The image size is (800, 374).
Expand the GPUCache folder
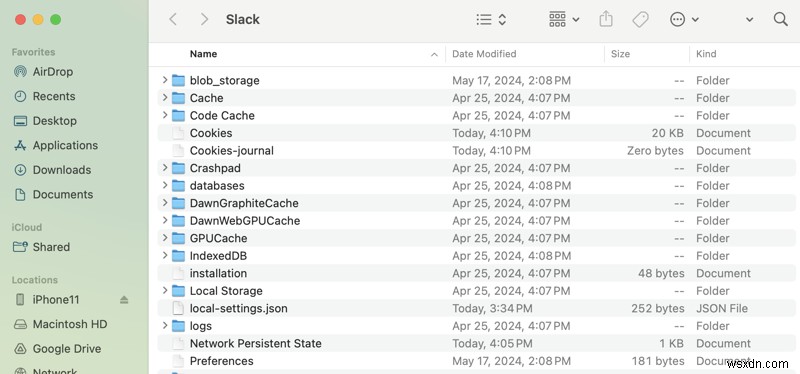[164, 238]
